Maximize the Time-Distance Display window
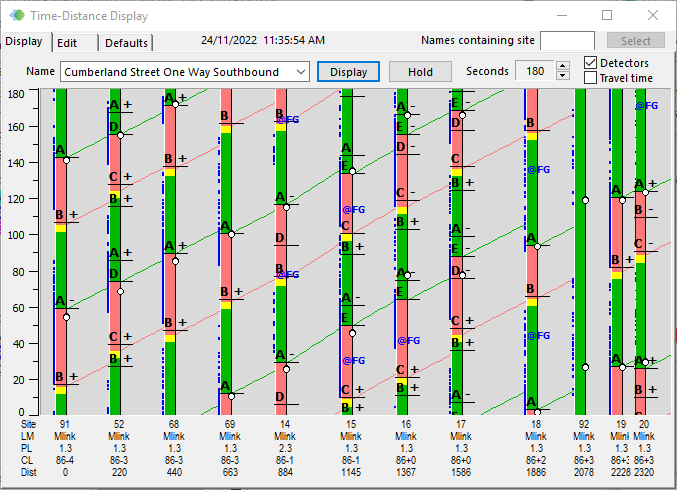 pos(607,15)
